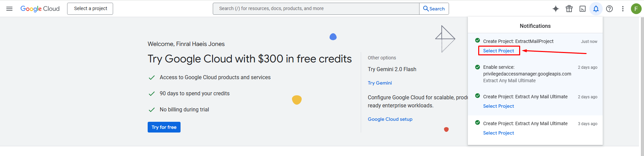Select Project for ExtractMailProject notification
Screen dimensions: 644x156
click(x=498, y=51)
